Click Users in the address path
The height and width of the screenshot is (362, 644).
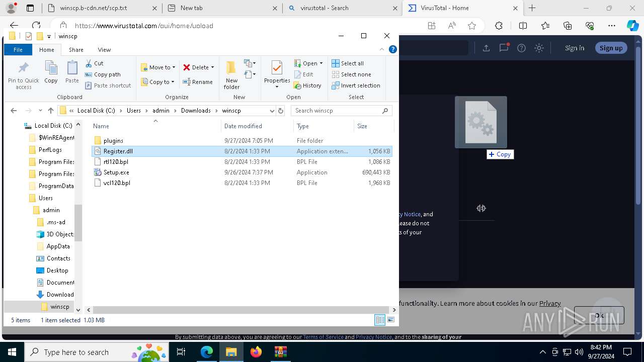[134, 111]
